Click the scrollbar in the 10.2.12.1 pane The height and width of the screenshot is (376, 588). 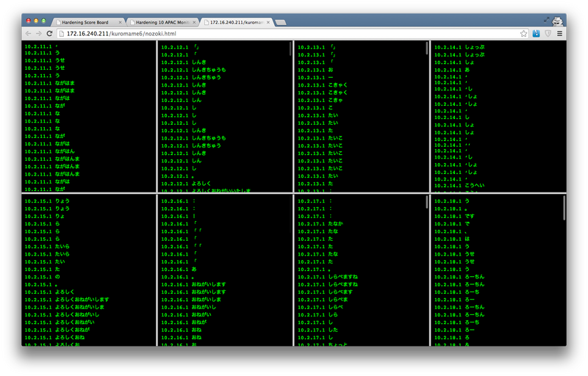pyautogui.click(x=291, y=48)
